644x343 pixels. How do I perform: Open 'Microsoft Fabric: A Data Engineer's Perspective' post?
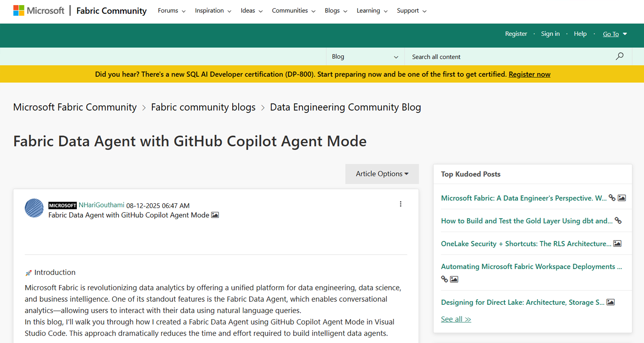click(x=524, y=198)
